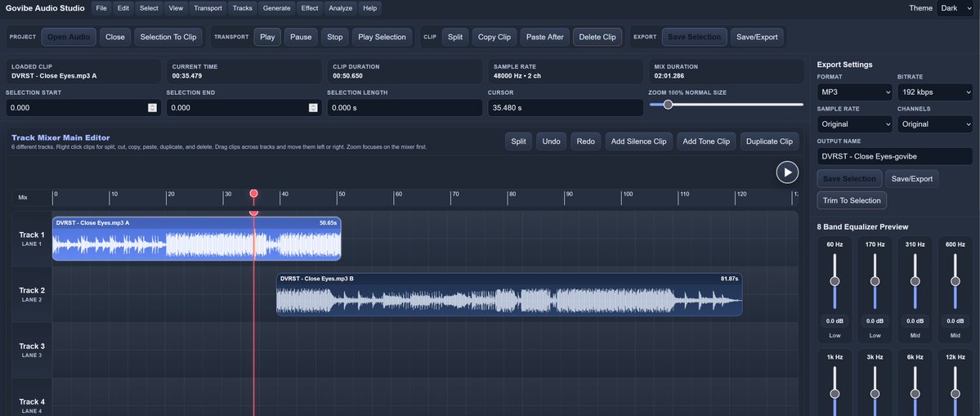Open the Format dropdown showing MP3
This screenshot has width=980, height=416.
click(x=855, y=92)
